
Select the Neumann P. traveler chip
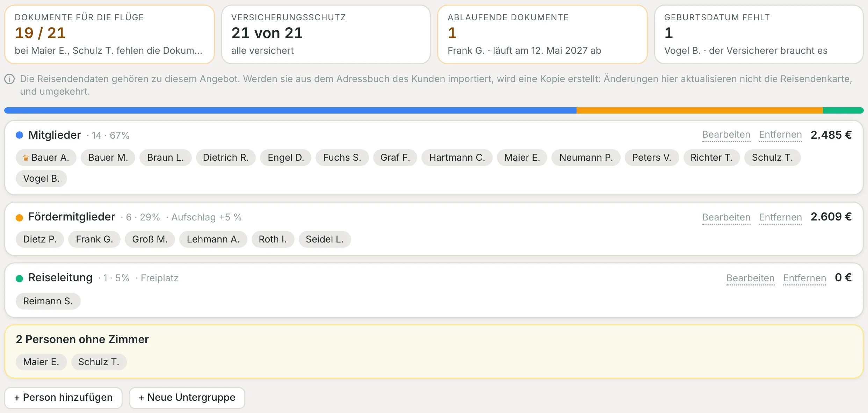click(x=586, y=158)
